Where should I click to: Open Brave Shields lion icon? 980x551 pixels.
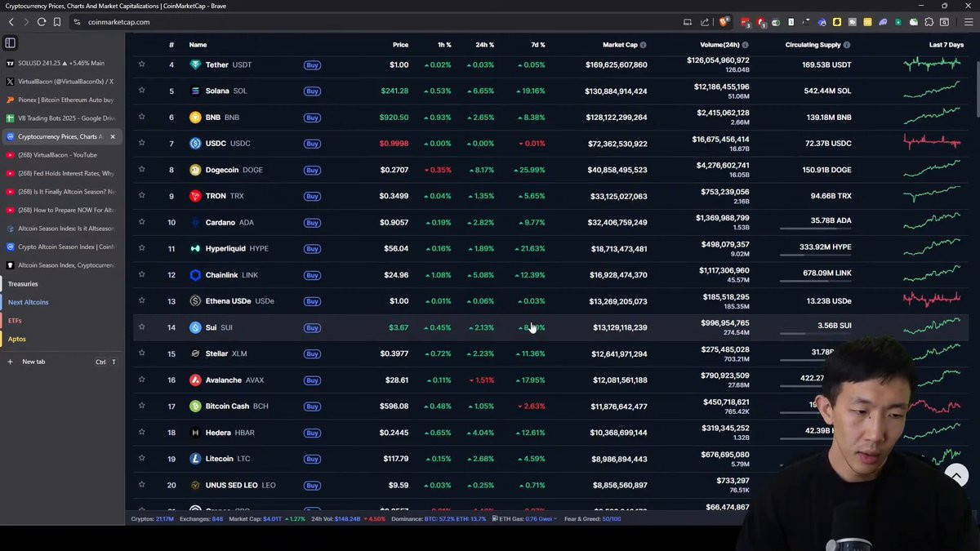pos(724,22)
